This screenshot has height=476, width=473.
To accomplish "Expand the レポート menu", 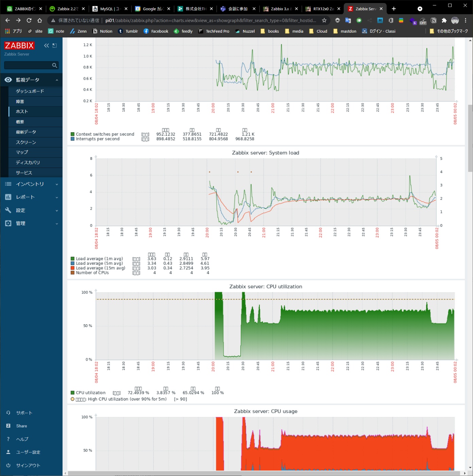I will [31, 197].
